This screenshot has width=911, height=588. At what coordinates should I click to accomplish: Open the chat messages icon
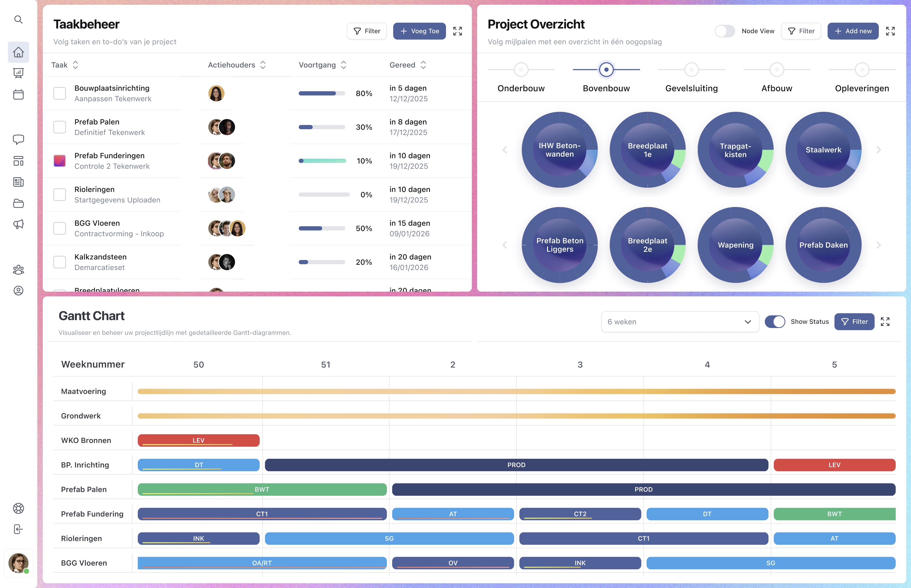18,139
